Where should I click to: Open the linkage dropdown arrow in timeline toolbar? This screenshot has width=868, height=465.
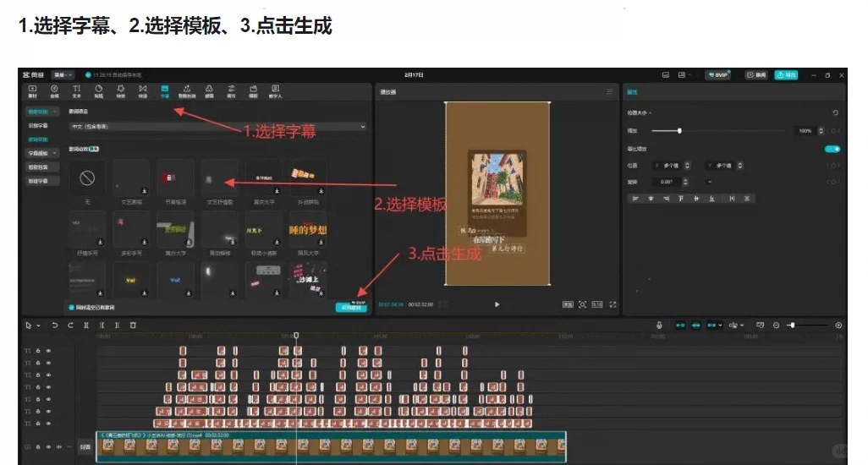(720, 325)
